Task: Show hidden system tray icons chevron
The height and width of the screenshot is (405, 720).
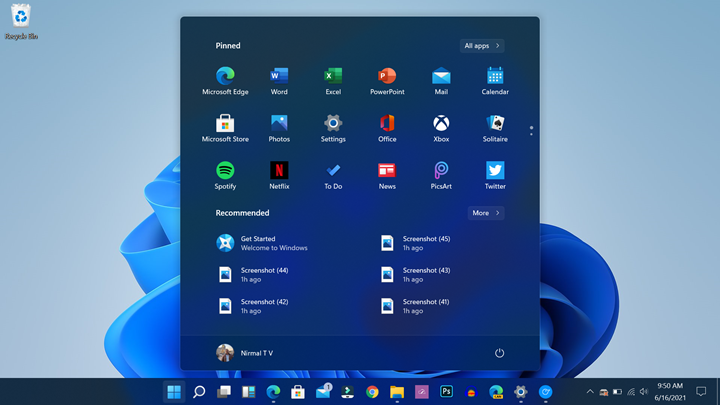Action: [590, 392]
